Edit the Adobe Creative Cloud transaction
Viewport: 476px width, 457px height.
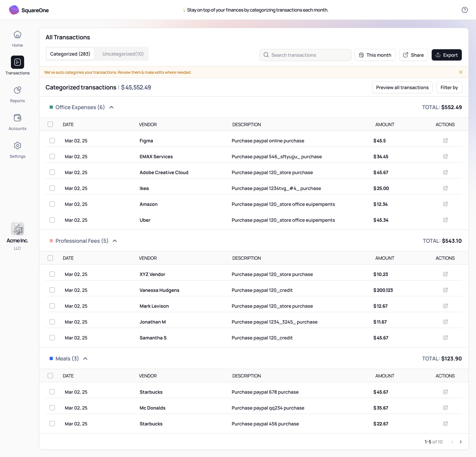pyautogui.click(x=445, y=172)
